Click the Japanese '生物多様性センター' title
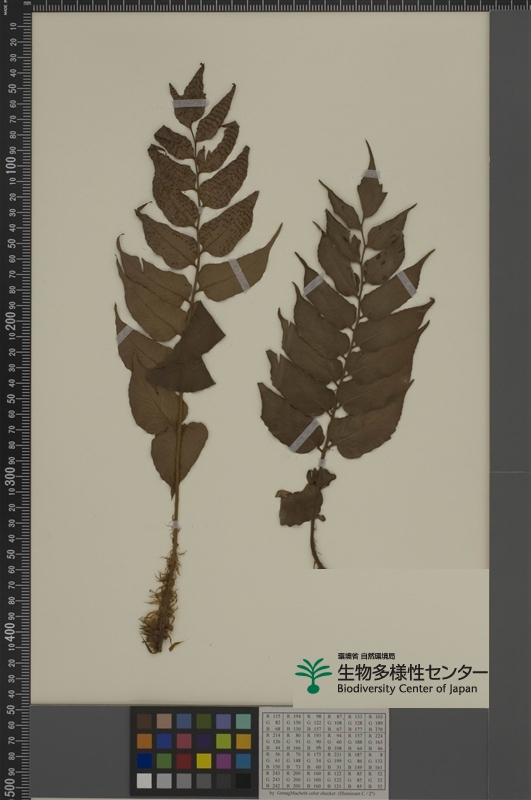Screen dimensions: 531x800 [x=411, y=672]
